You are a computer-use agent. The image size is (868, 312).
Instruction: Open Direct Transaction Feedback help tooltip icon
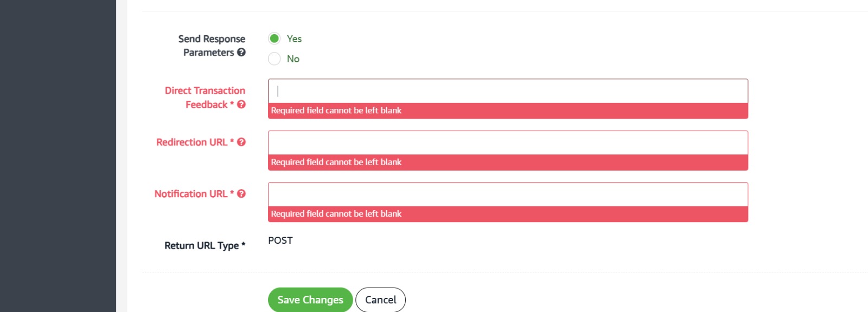tap(241, 105)
